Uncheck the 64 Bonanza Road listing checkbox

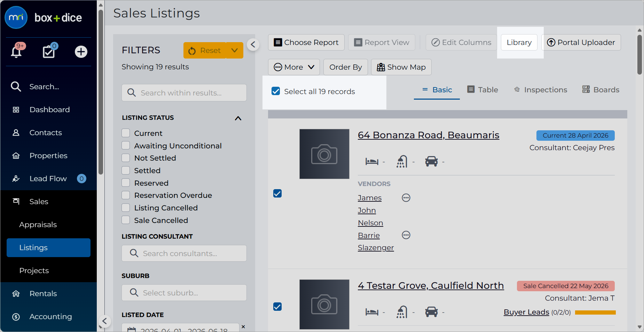click(277, 193)
